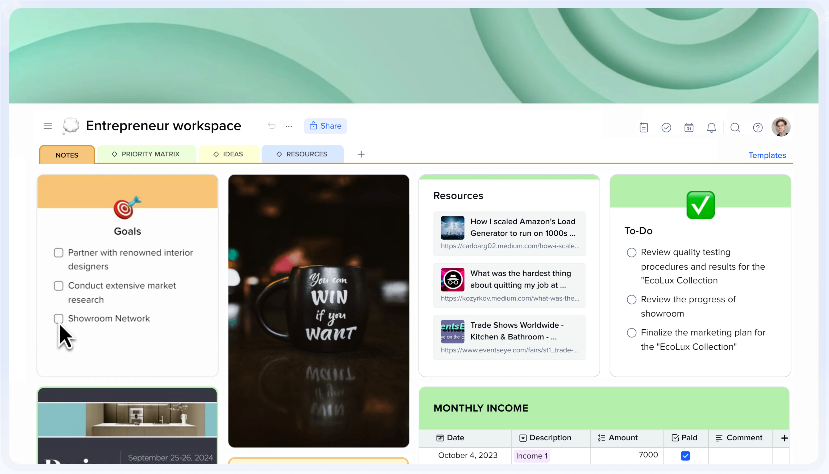The image size is (829, 474).
Task: Click the Goals target dart icon
Action: 127,208
